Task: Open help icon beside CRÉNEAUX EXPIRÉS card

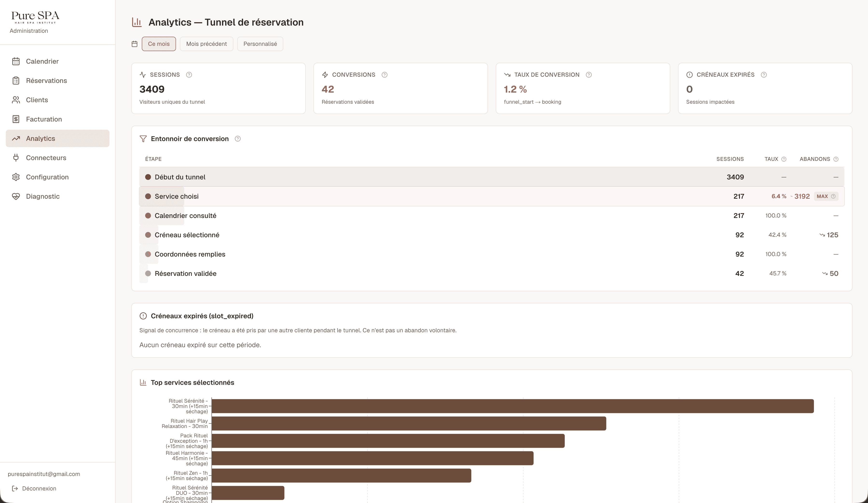Action: pos(764,75)
